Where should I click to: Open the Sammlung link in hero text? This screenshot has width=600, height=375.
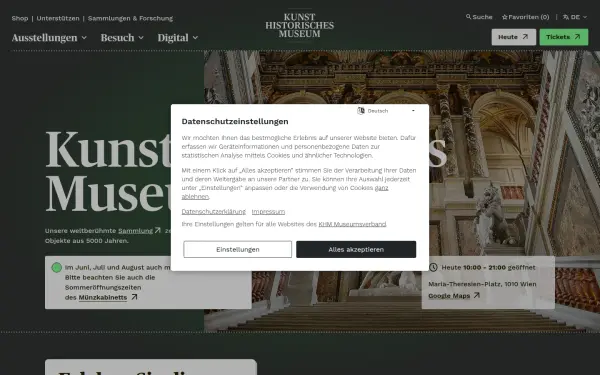tap(135, 231)
